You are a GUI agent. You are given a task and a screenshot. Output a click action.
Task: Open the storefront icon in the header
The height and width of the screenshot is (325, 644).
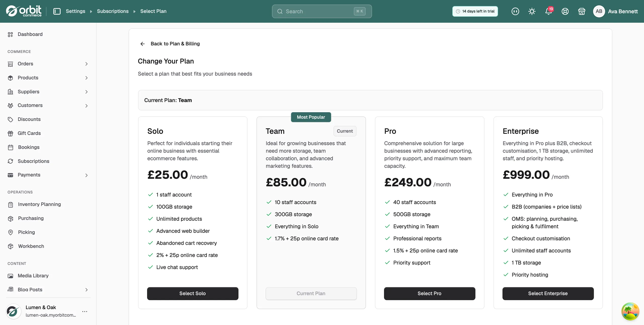[582, 11]
